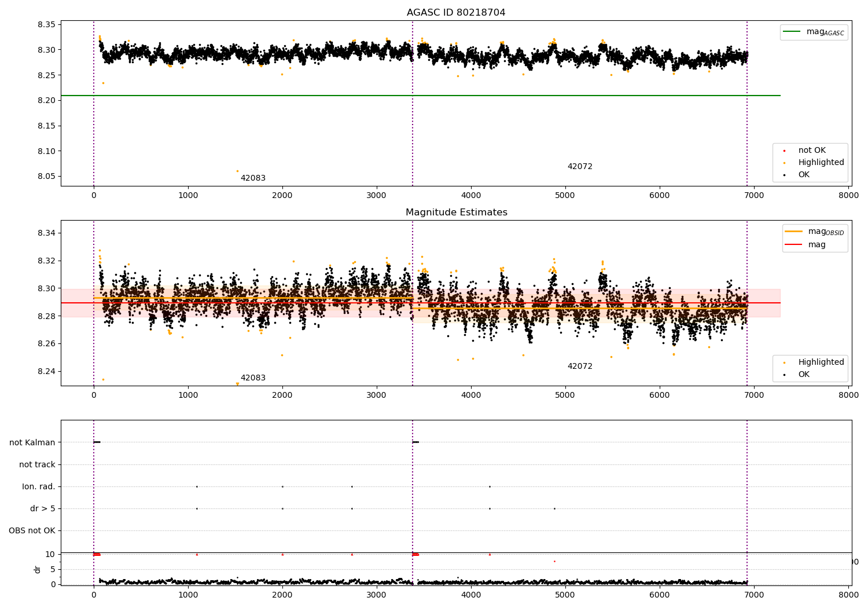The width and height of the screenshot is (868, 608).
Task: Click the 8.25 y-axis tick label
Action: (x=47, y=75)
